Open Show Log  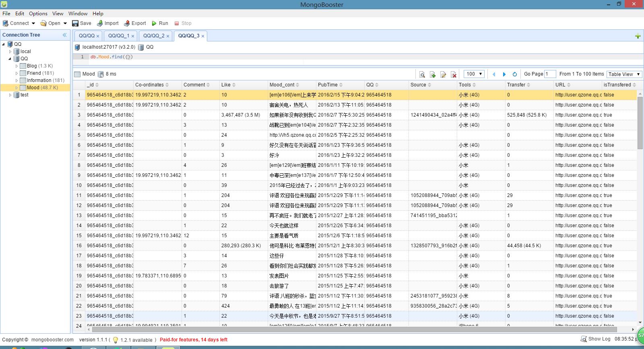tap(596, 339)
